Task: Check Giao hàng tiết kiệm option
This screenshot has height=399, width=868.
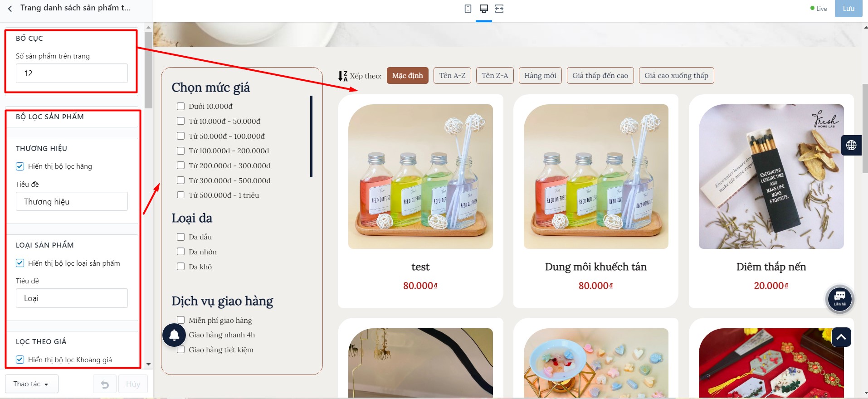Action: 180,350
